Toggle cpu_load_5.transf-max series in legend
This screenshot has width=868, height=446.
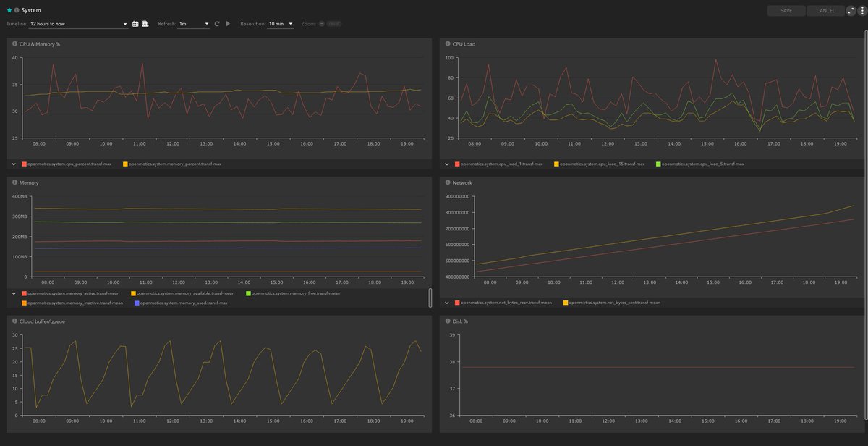pyautogui.click(x=699, y=164)
